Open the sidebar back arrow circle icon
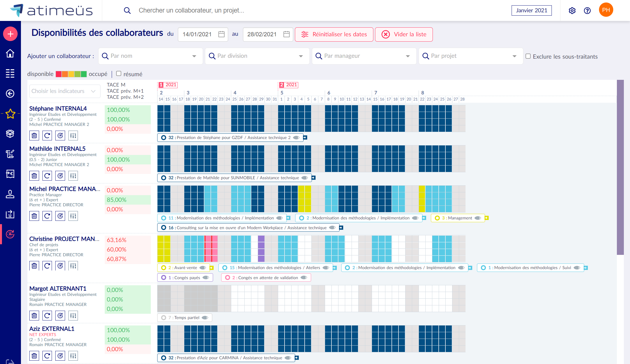 click(10, 94)
